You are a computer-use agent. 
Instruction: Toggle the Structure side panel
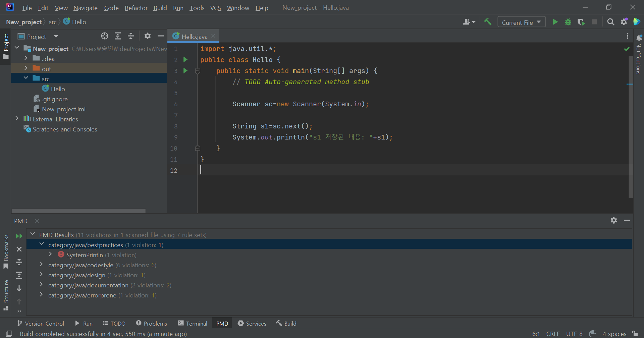pos(6,295)
